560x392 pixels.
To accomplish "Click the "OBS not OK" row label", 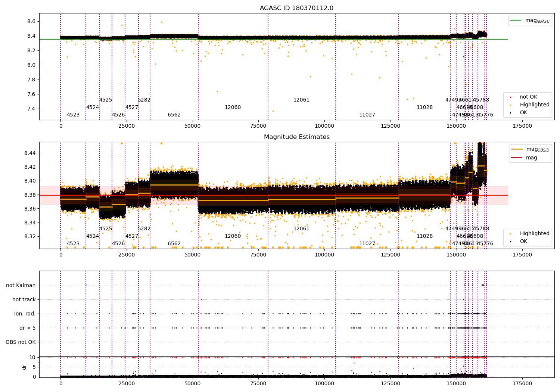I will [21, 342].
